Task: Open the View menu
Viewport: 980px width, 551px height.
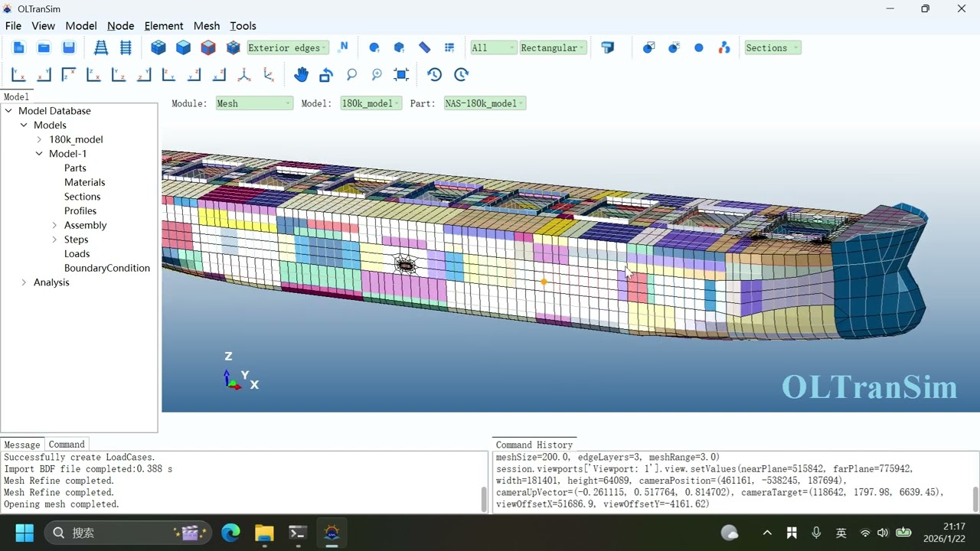Action: pos(43,26)
